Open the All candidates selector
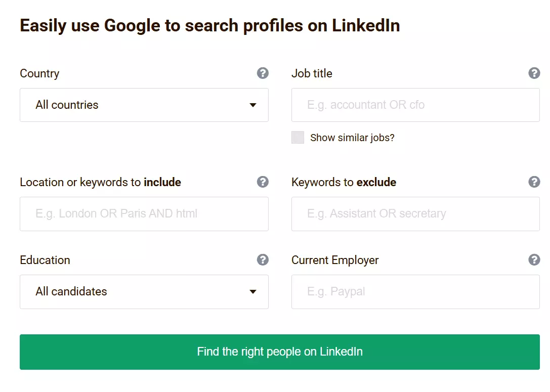The image size is (550, 392). pos(144,292)
